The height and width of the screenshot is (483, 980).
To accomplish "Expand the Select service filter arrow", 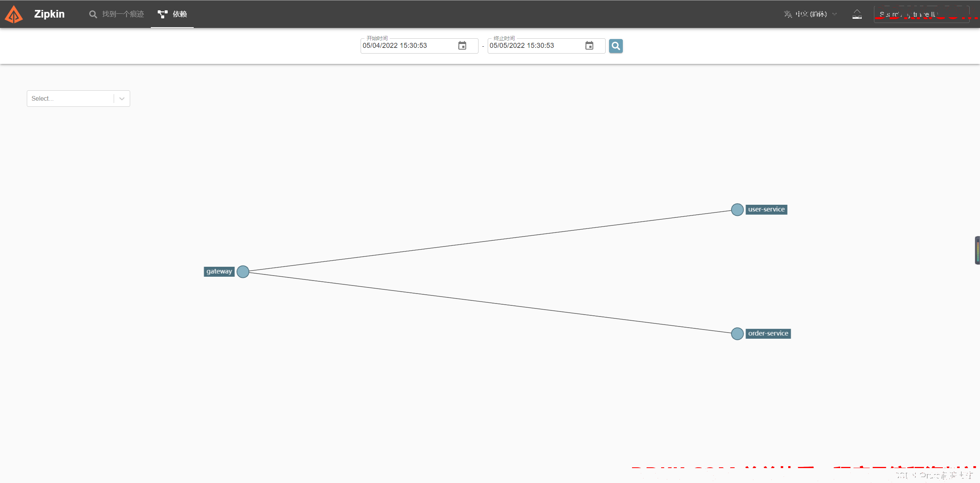I will pos(122,99).
